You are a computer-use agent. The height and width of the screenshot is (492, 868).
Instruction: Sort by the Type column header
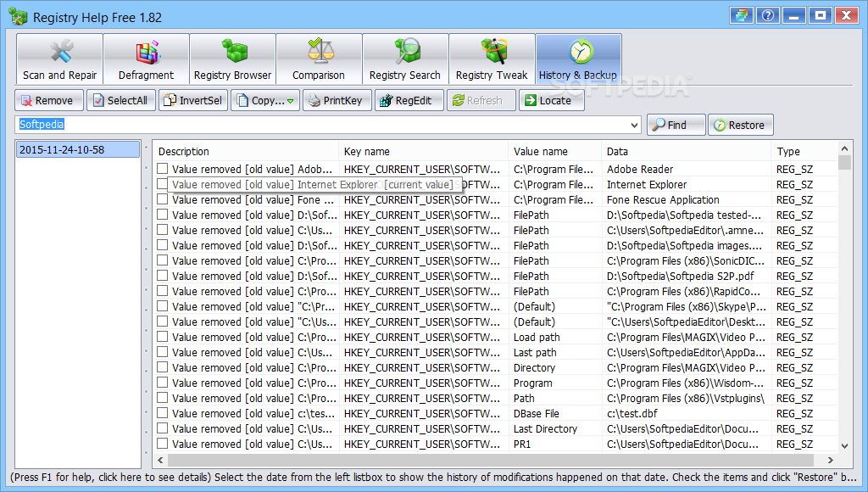(804, 151)
